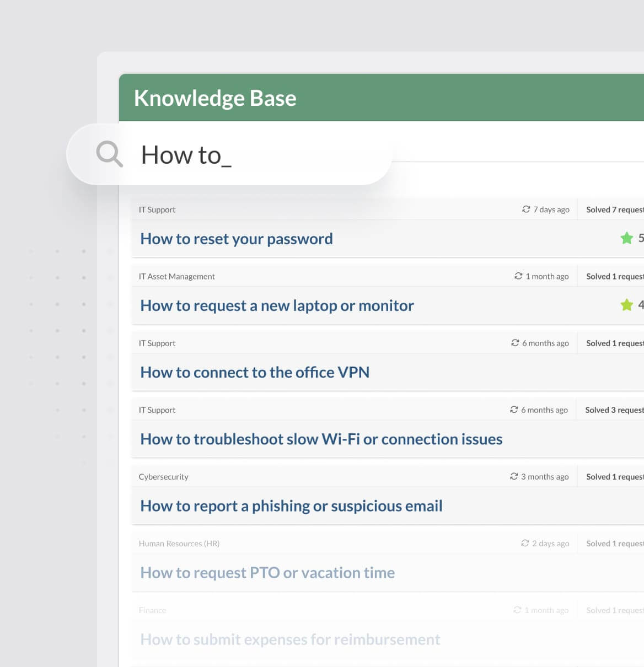Click the Knowledge Base header bar
The image size is (644, 667).
(x=216, y=98)
